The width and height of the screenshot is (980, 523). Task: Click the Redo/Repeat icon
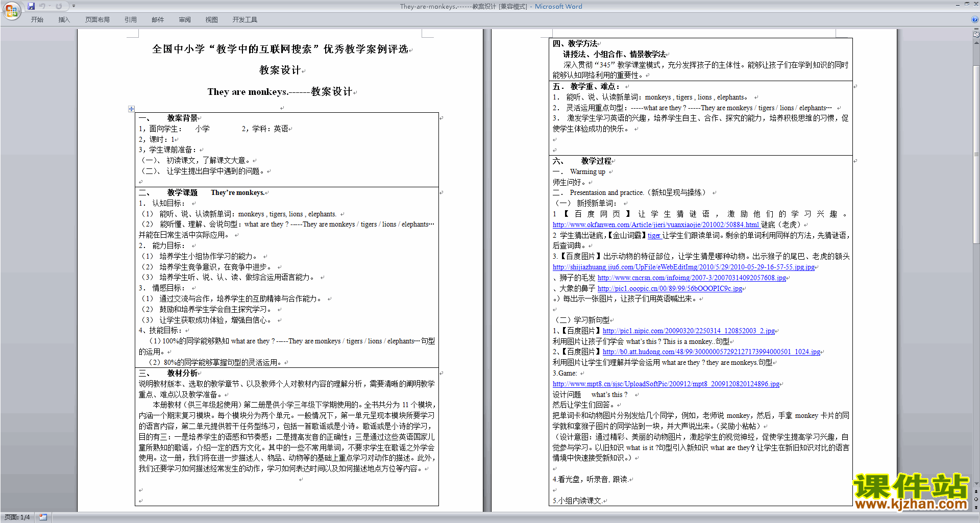(59, 6)
